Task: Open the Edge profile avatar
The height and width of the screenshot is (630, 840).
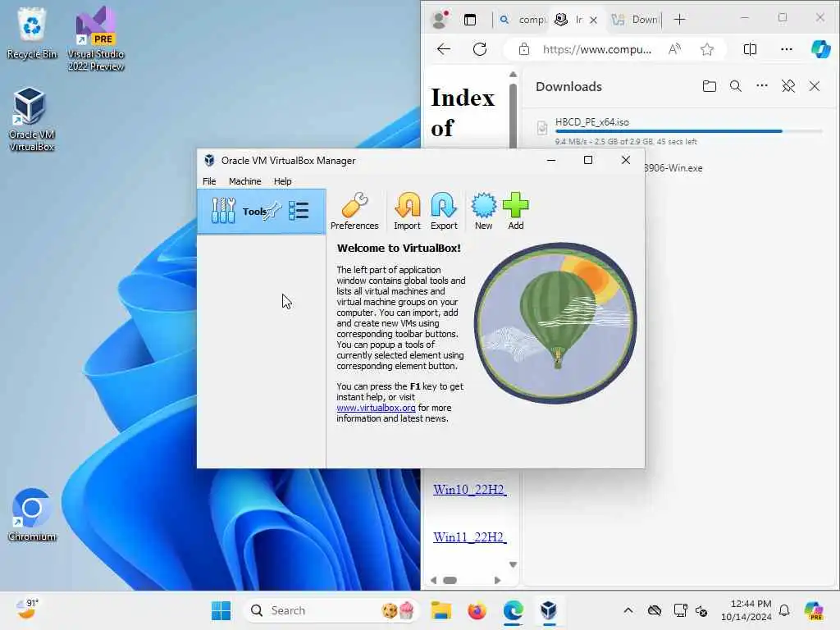Action: point(440,20)
